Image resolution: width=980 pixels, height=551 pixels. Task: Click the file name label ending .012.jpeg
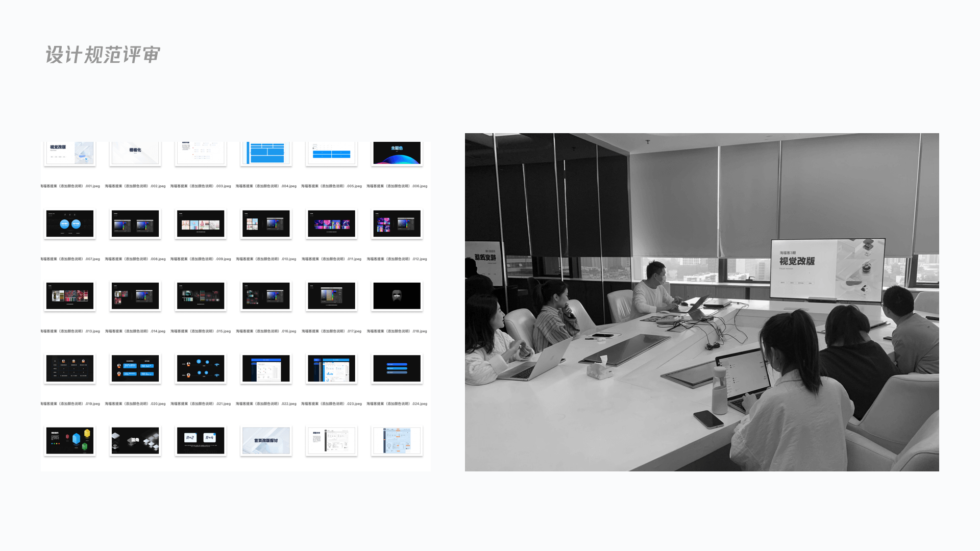[x=397, y=259]
